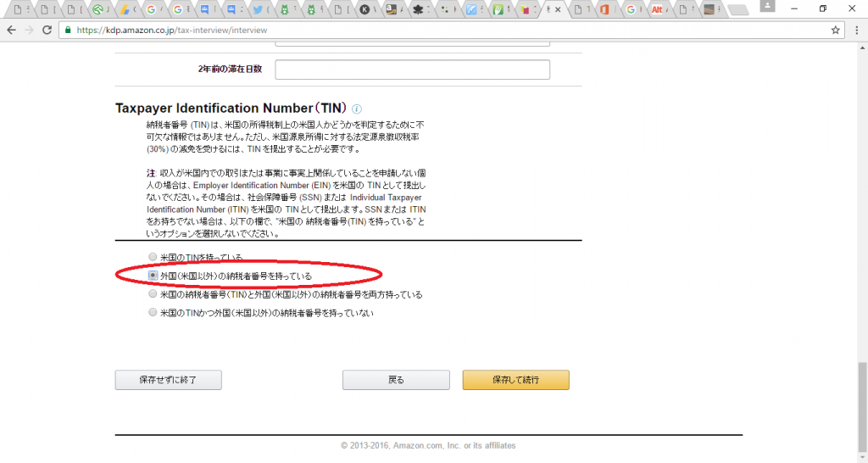Click the © 2013-2016, Amazon.com footer text
868x463 pixels.
coord(428,445)
